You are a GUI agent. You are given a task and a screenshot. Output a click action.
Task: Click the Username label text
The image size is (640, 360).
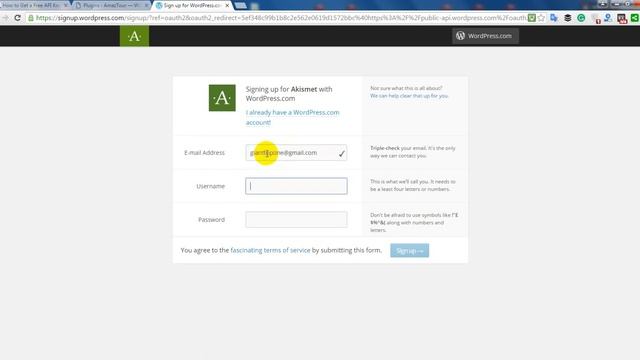211,186
